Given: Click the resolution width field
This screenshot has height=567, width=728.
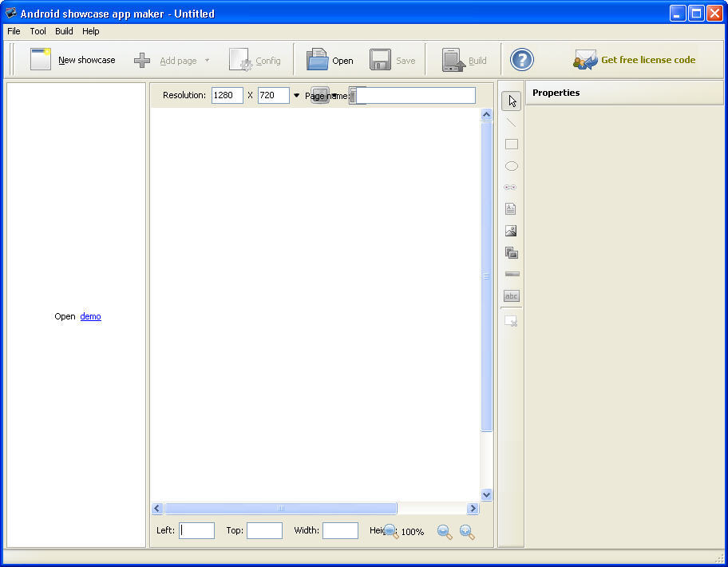Looking at the screenshot, I should tap(227, 95).
